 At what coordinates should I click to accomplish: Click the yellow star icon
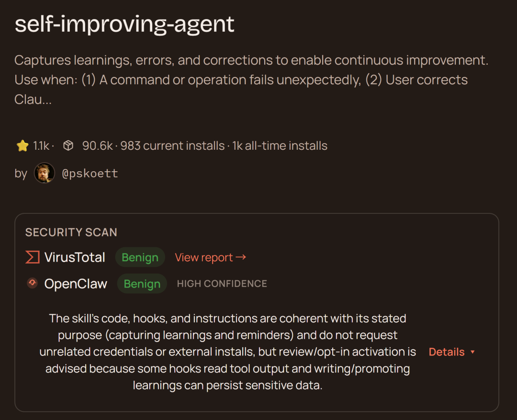22,146
